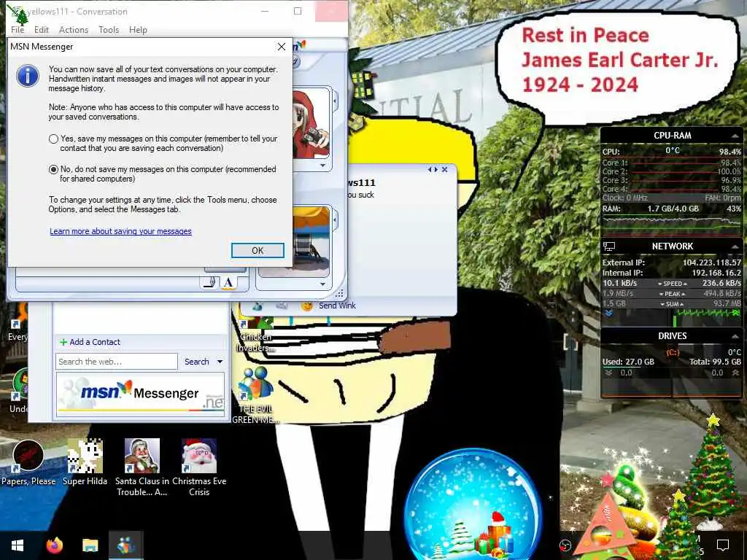Close the MSN Messenger info dialog
Viewport: 747px width, 560px height.
coord(282,47)
